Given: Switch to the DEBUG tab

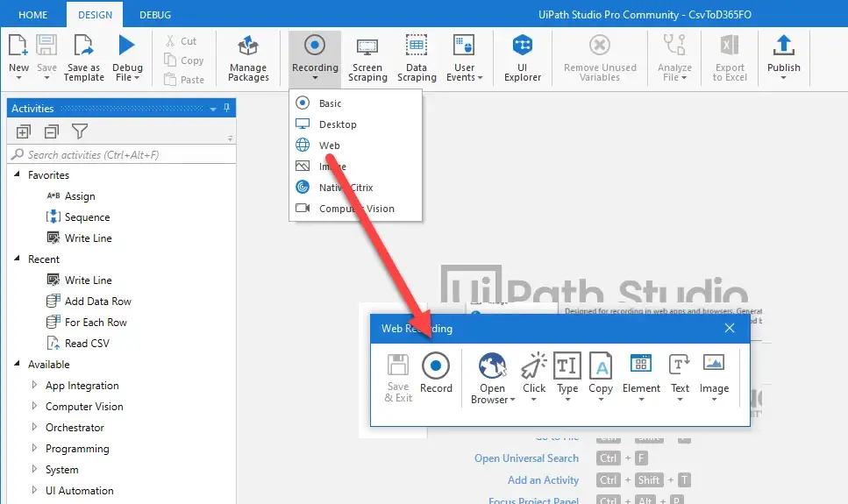Looking at the screenshot, I should (x=155, y=15).
